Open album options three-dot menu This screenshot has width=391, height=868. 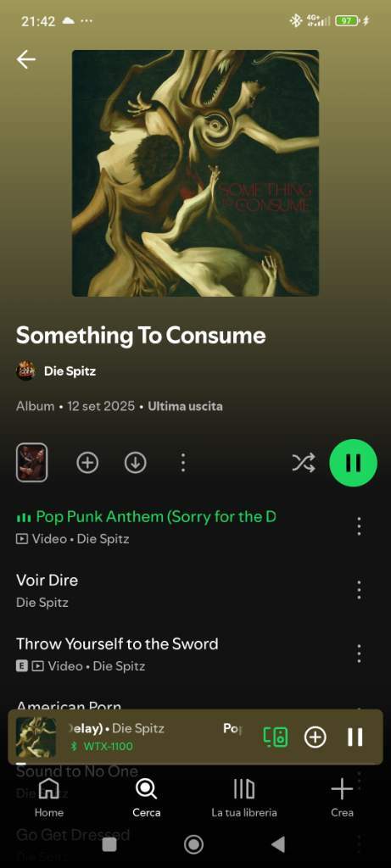(183, 463)
